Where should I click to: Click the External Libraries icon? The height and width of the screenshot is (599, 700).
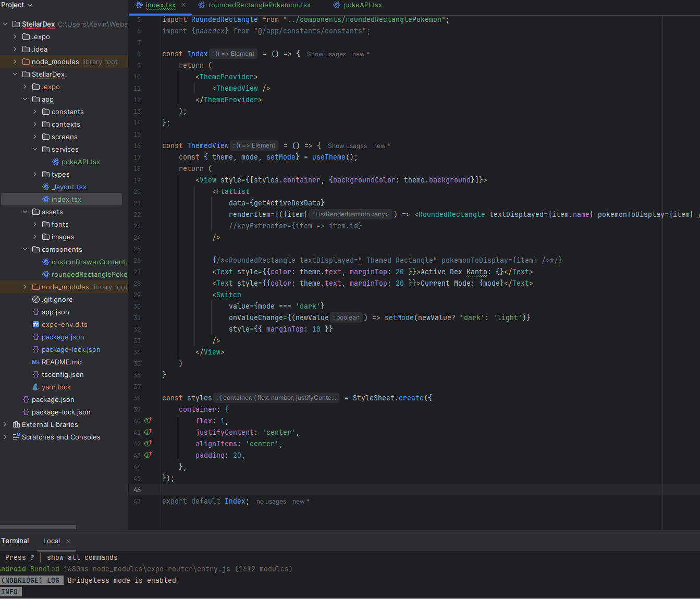pyautogui.click(x=16, y=424)
